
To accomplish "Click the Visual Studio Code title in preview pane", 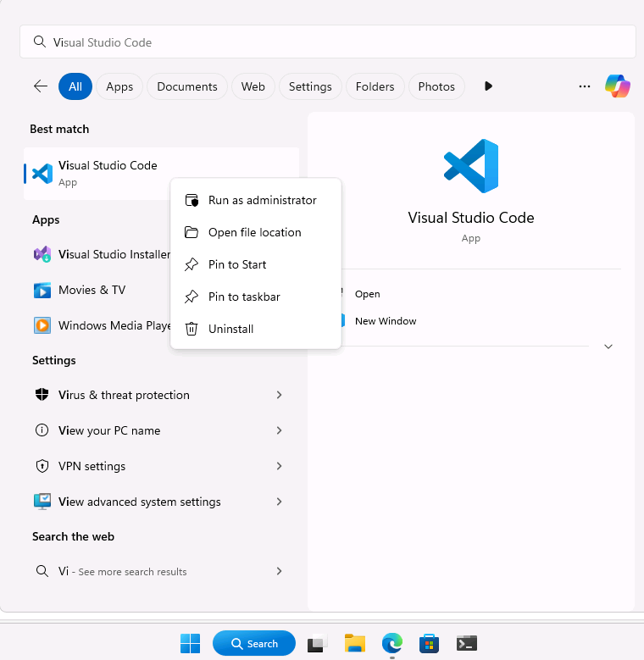I will [471, 217].
